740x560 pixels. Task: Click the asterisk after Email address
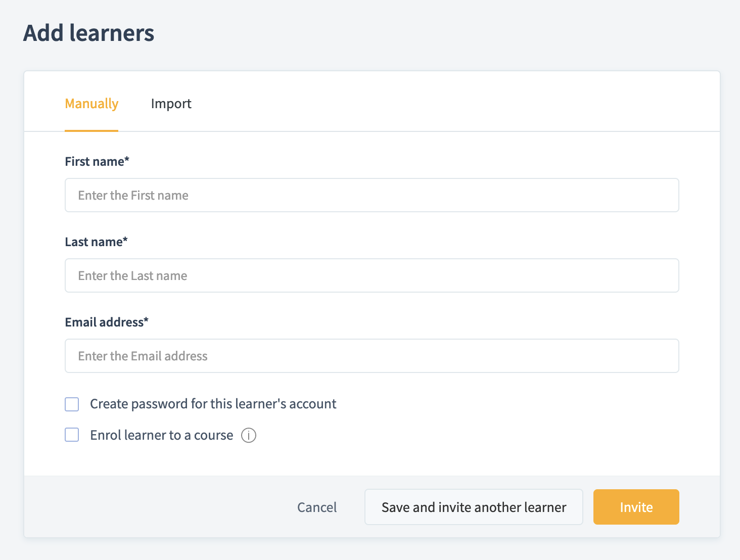(x=146, y=320)
